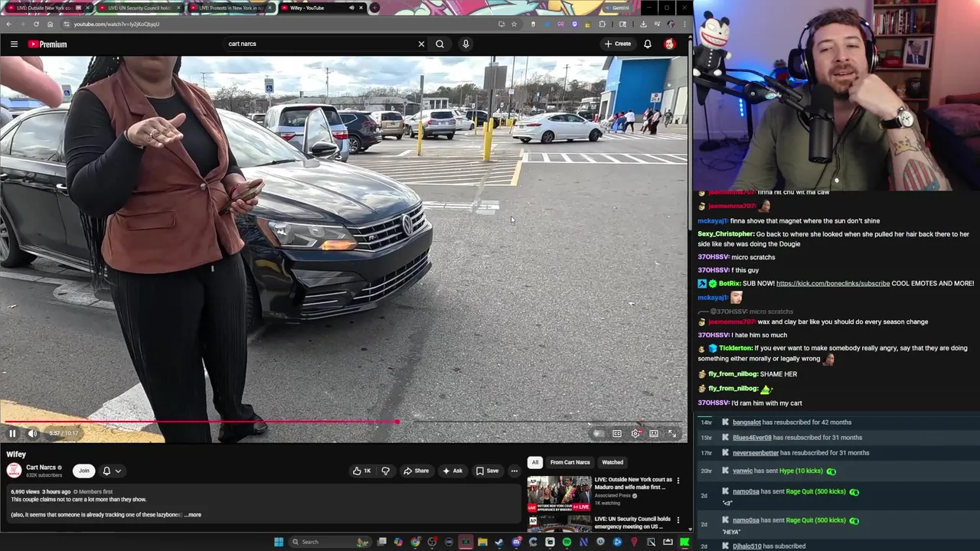Open Microsoft Copilot from the taskbar
This screenshot has height=551, width=980.
point(398,542)
